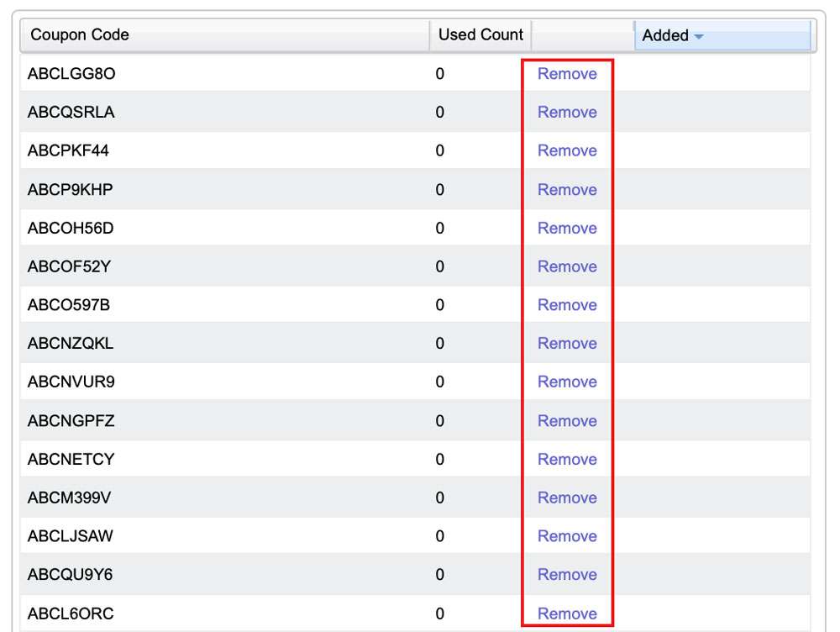Image resolution: width=840 pixels, height=632 pixels.
Task: Remove coupon ABCOH56D
Action: click(567, 229)
